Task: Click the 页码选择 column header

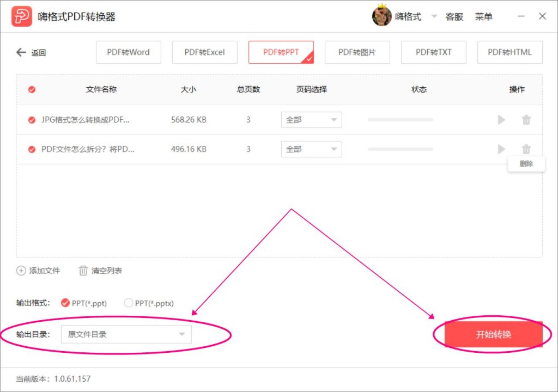Action: pyautogui.click(x=312, y=89)
